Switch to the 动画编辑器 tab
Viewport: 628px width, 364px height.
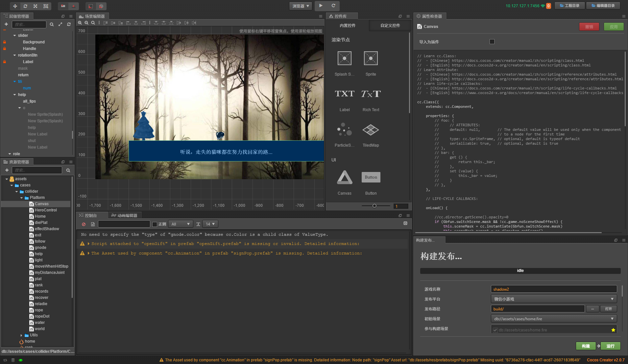[x=124, y=215]
